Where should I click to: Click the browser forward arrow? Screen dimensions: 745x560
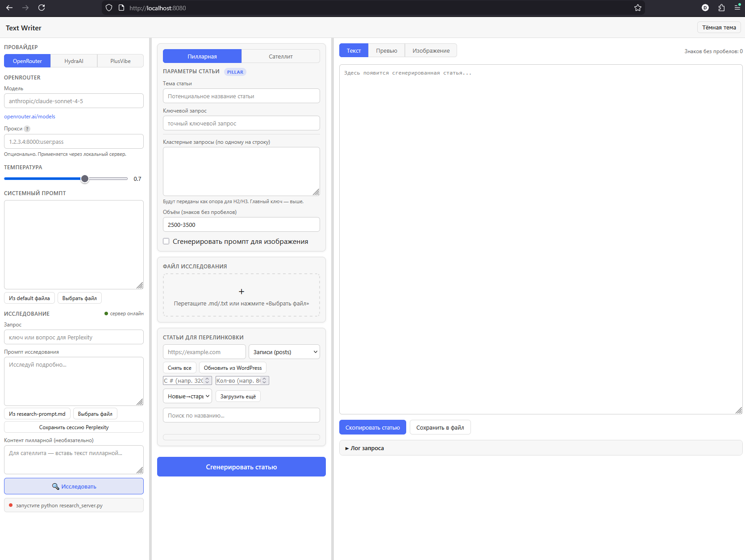pyautogui.click(x=25, y=8)
